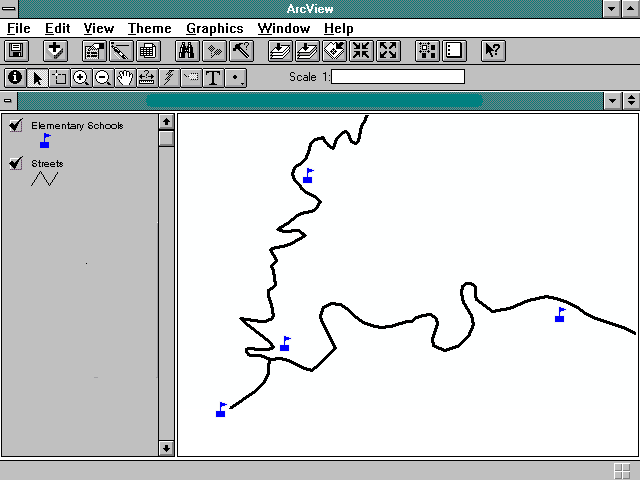Click the context Help arrow icon
The image size is (640, 480).
(x=491, y=50)
